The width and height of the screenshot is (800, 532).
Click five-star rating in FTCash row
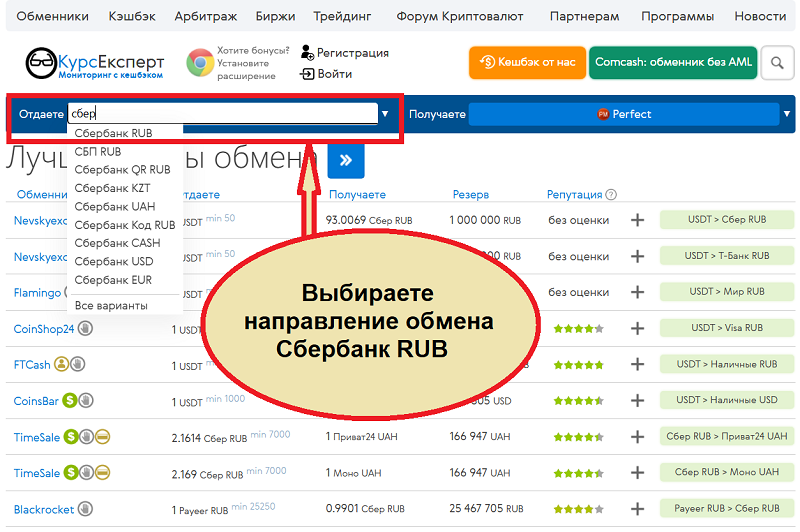579,365
